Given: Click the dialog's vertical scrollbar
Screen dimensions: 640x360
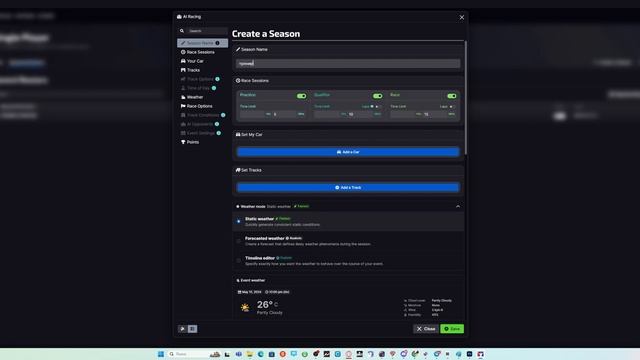Looking at the screenshot, I should pyautogui.click(x=465, y=98).
